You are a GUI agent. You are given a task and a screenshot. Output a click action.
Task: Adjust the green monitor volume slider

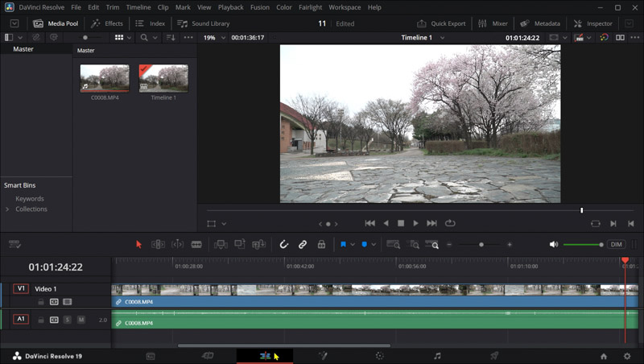(584, 245)
